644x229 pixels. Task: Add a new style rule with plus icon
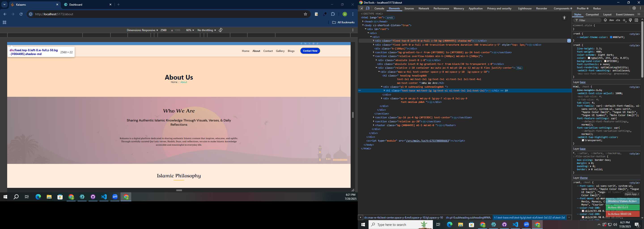coord(624,20)
